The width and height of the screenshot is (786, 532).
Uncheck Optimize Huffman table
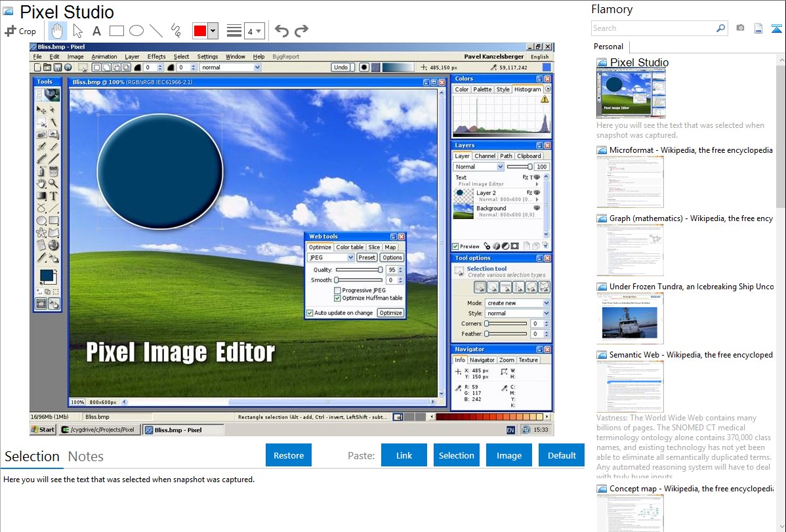tap(337, 298)
